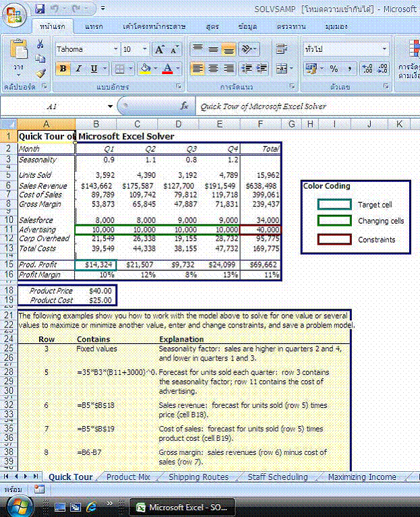Open the Review ribbon tab

[x=291, y=26]
